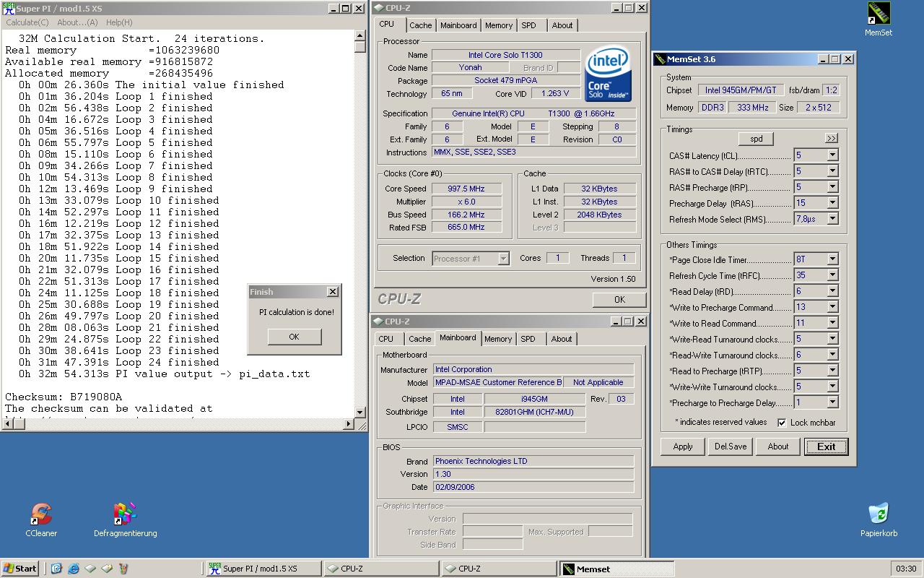Open the Write-Write Turnaround clocks dropdown

[832, 387]
